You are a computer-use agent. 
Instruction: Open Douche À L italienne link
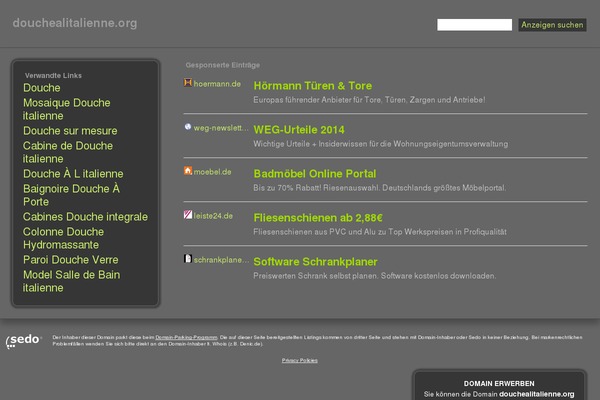(x=73, y=173)
